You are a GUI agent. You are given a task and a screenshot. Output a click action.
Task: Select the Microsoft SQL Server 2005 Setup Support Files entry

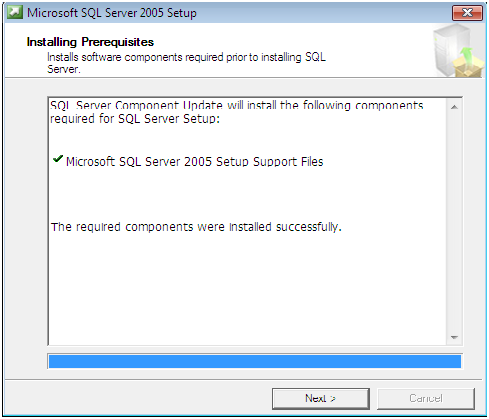(x=194, y=162)
